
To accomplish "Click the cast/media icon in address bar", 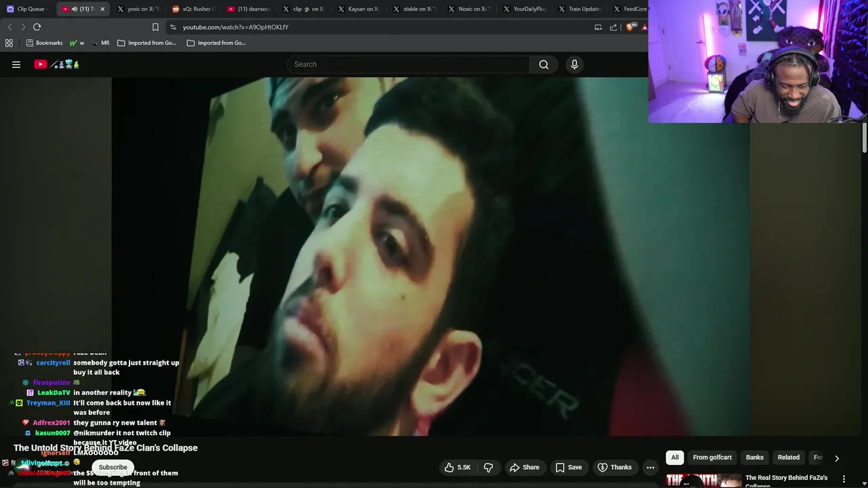I will click(598, 27).
